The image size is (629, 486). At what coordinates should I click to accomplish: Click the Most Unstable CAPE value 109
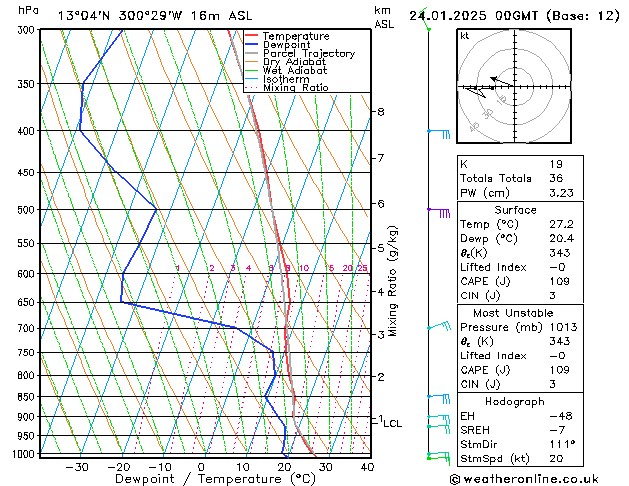coord(560,370)
